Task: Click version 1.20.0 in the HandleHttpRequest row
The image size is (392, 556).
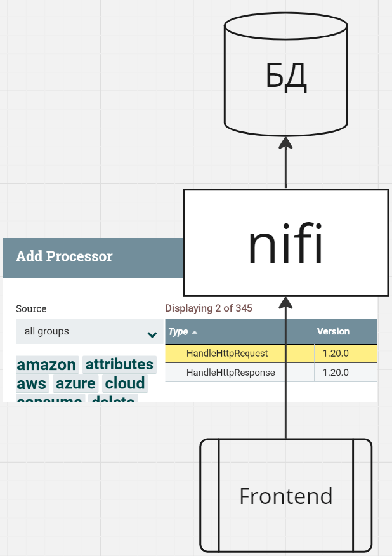Action: 336,353
